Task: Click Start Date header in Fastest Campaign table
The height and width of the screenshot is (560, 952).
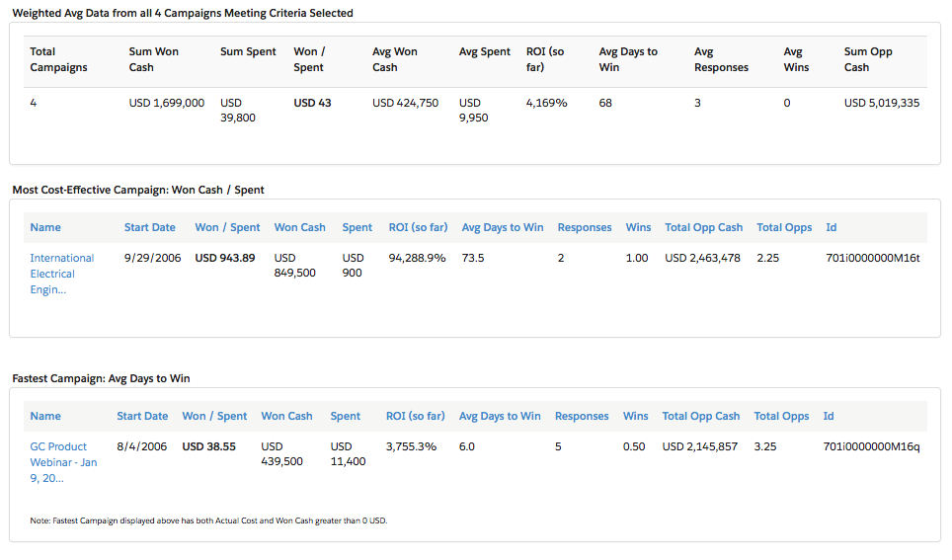Action: [142, 416]
